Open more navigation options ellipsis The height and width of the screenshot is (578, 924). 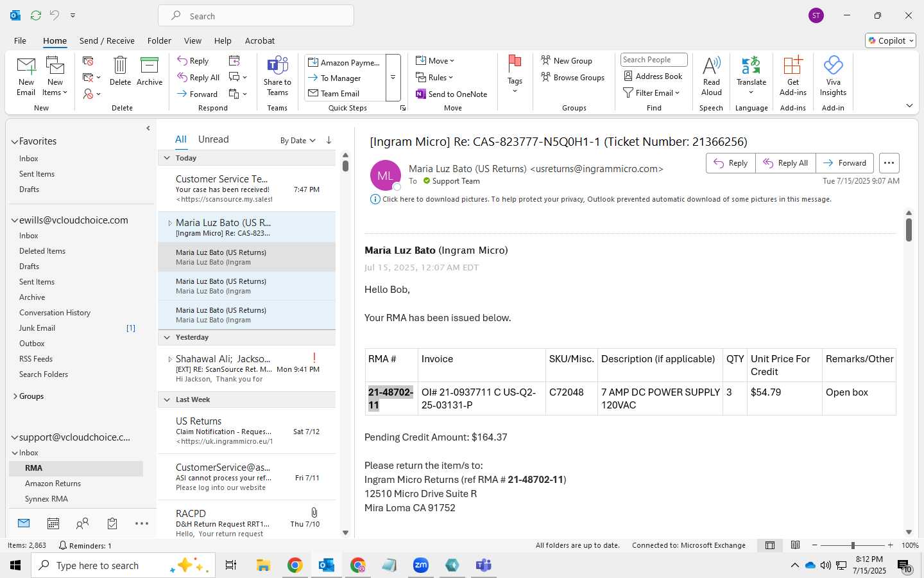tap(142, 523)
